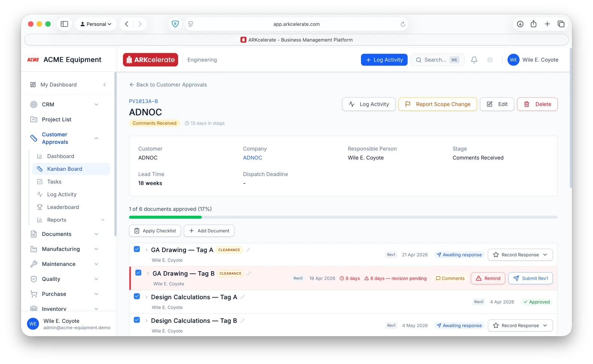
Task: Click the privacy shield icon in address bar
Action: click(175, 24)
